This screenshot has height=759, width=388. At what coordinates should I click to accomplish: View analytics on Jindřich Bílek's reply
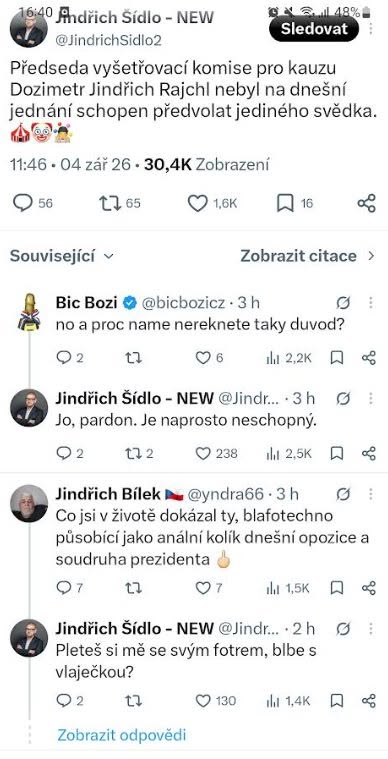click(x=273, y=588)
